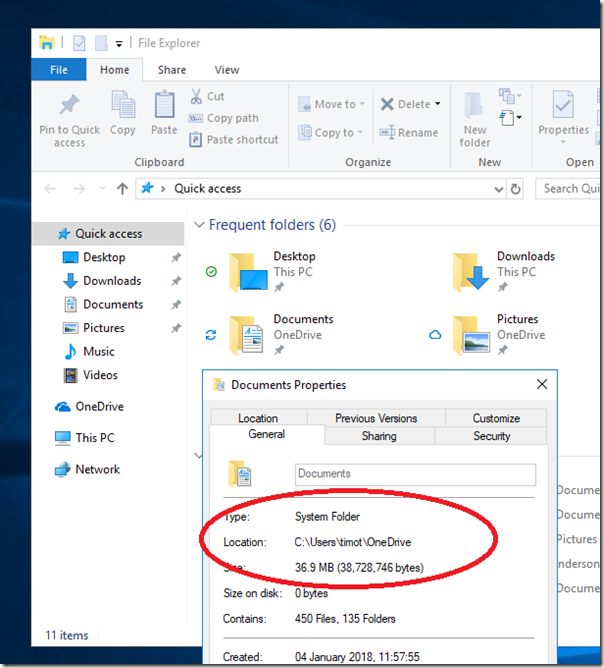Viewport: 604px width, 668px height.
Task: Open the Delete dropdown arrow
Action: coord(438,104)
